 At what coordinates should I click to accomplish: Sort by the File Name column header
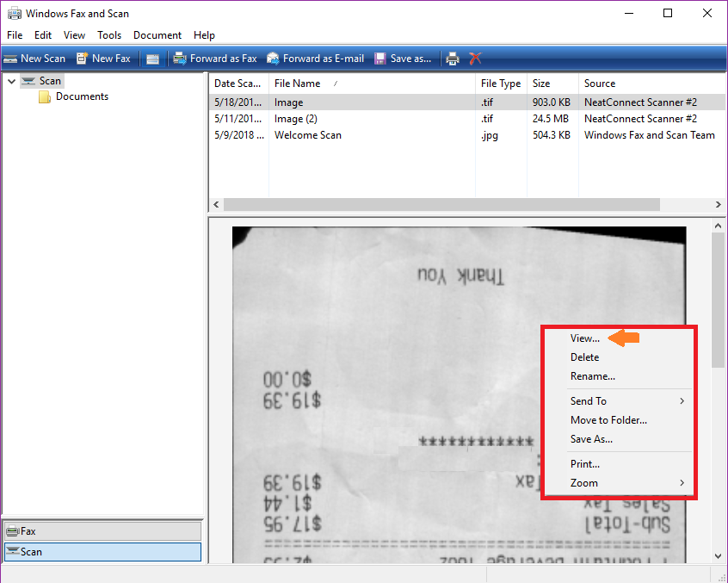pyautogui.click(x=372, y=84)
